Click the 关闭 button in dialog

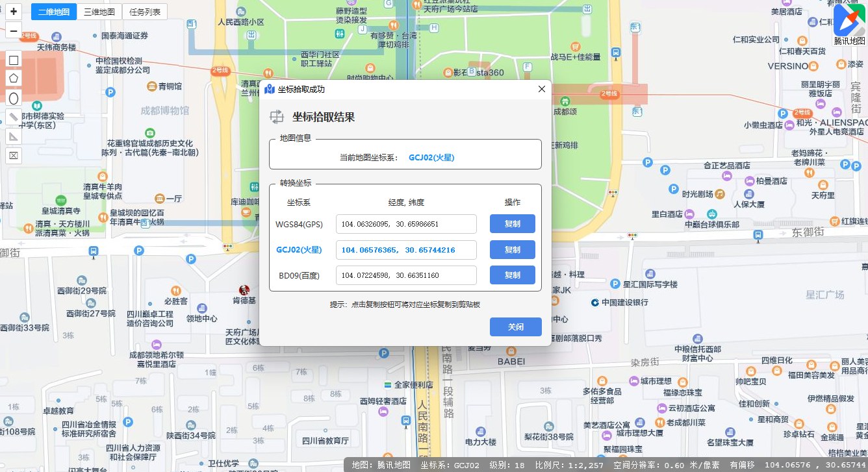click(516, 327)
